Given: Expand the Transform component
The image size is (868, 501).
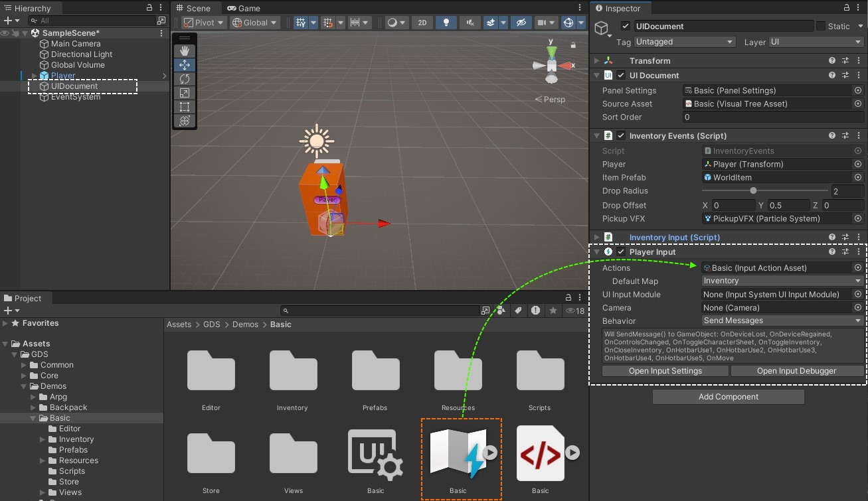Looking at the screenshot, I should coord(597,61).
